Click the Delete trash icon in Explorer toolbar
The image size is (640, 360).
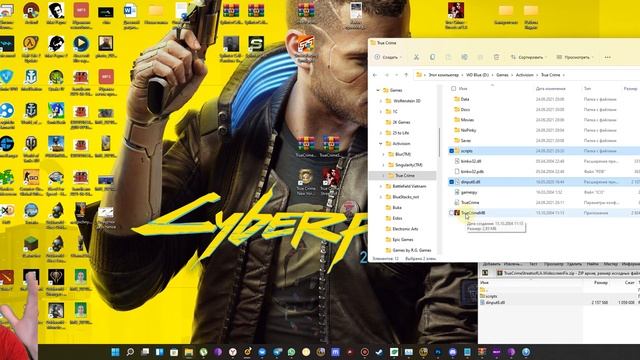click(496, 57)
